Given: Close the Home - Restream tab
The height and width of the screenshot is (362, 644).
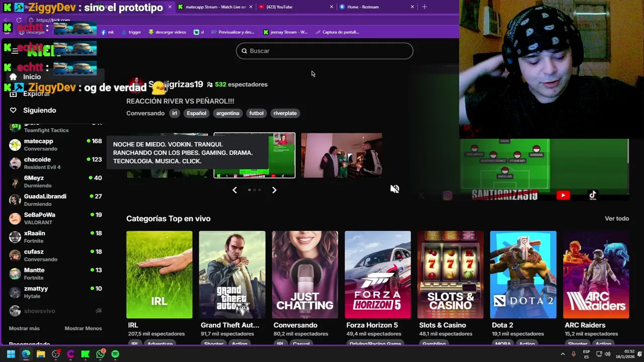Looking at the screenshot, I should tap(412, 7).
